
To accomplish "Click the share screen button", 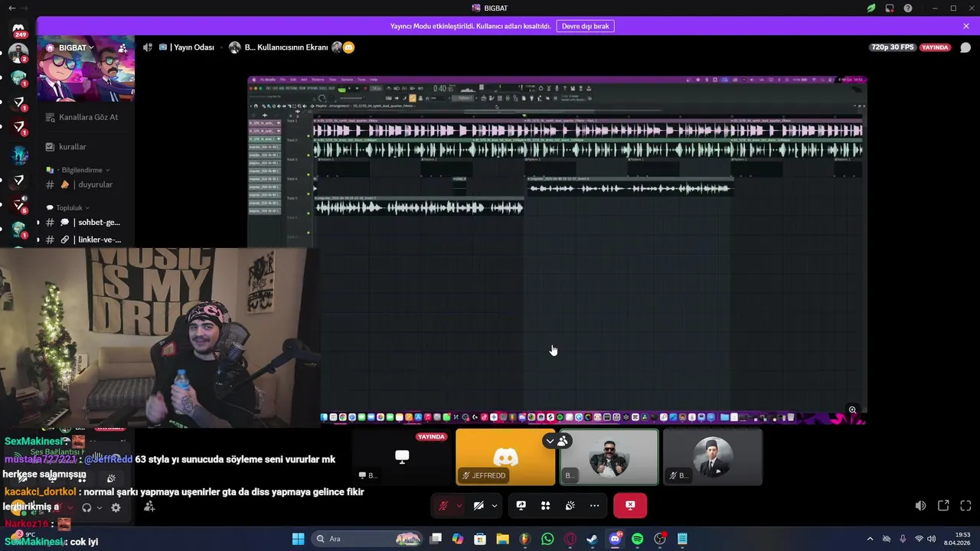I will pyautogui.click(x=521, y=506).
